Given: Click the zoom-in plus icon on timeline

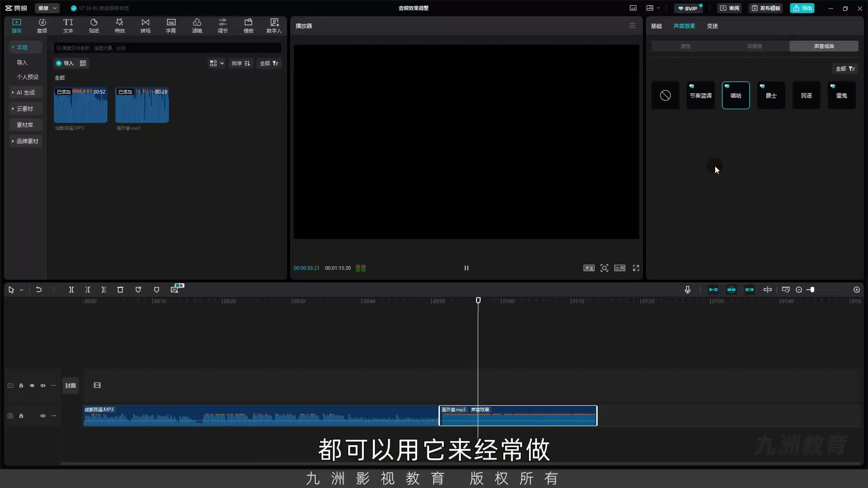Looking at the screenshot, I should (857, 290).
